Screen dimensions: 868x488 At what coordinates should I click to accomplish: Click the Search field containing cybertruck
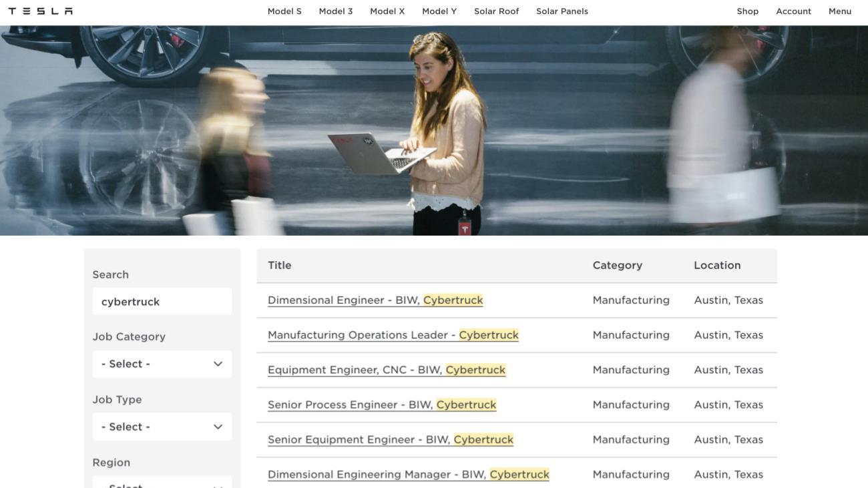pos(162,302)
